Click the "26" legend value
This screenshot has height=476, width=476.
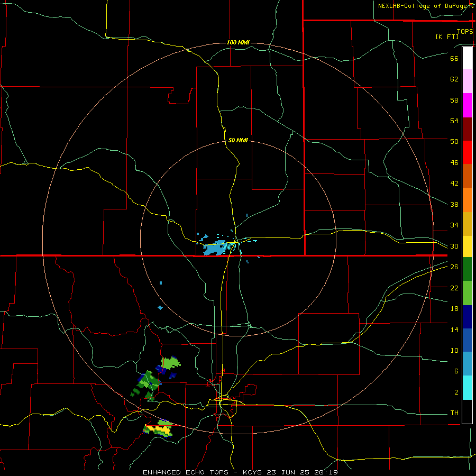tap(454, 267)
